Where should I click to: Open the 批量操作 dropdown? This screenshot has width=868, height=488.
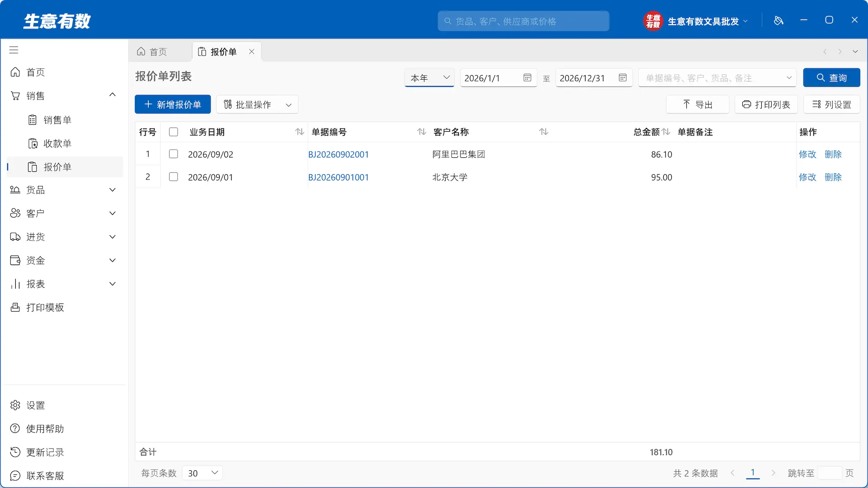[257, 104]
